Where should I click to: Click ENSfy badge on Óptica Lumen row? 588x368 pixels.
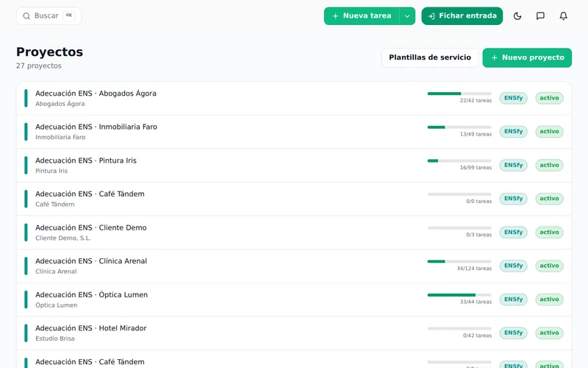[x=513, y=300]
